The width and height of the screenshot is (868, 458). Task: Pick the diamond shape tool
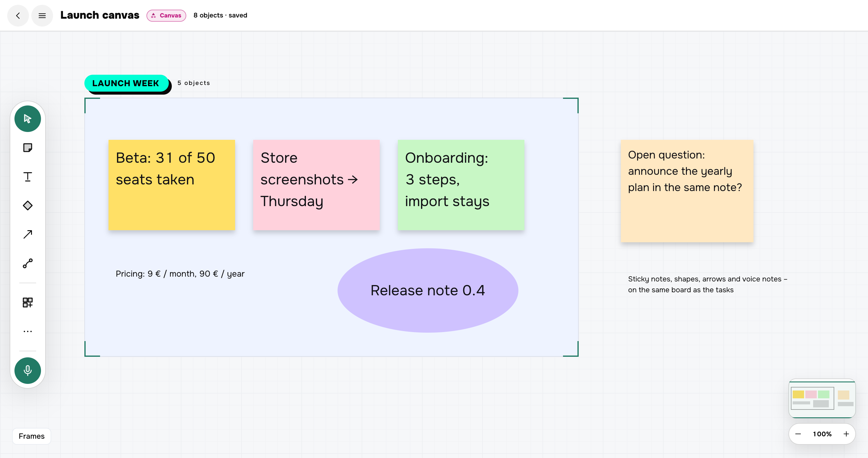(28, 205)
